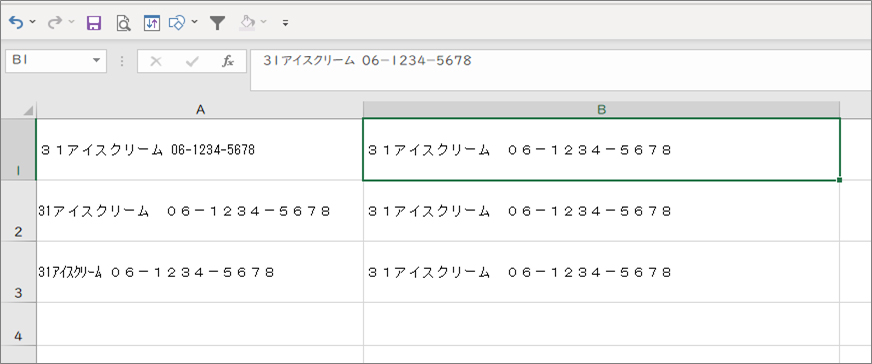Viewport: 872px width, 364px height.
Task: Apply the Filter funnel icon
Action: coord(217,23)
